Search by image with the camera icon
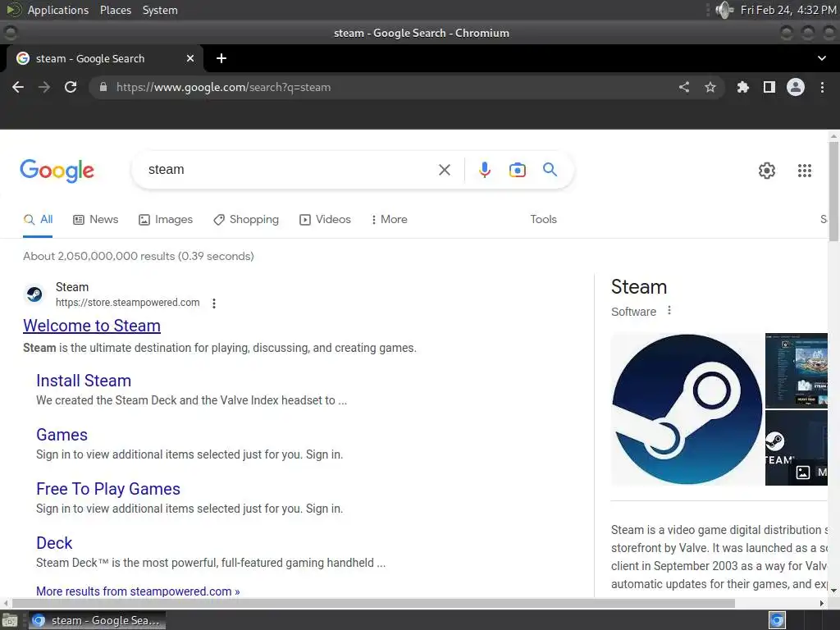 tap(518, 170)
